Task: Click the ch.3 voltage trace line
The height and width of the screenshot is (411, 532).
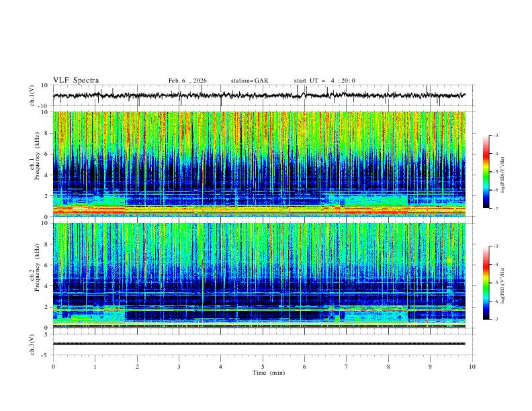Action: tap(259, 344)
